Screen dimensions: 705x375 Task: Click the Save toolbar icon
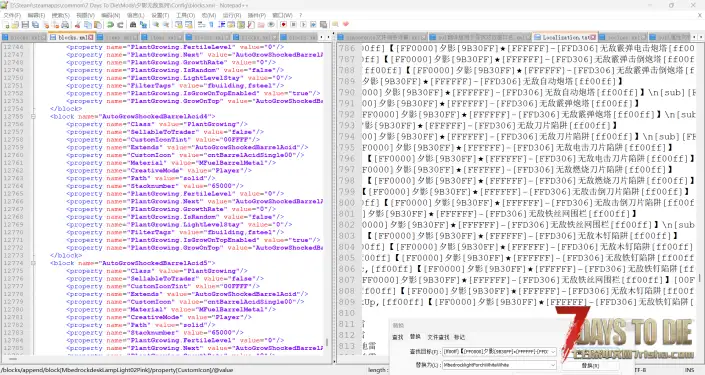25,25
